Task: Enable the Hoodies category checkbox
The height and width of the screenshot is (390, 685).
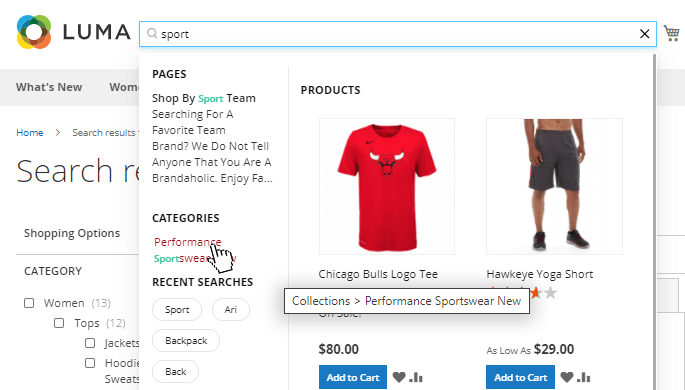Action: [x=90, y=363]
